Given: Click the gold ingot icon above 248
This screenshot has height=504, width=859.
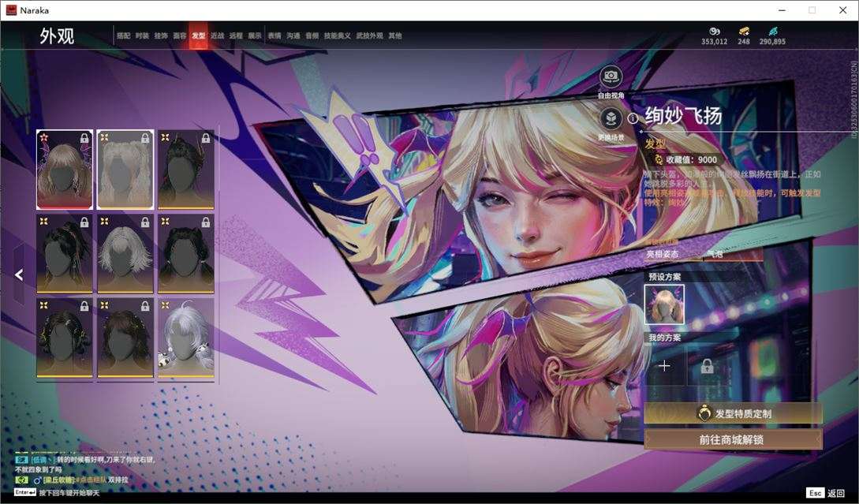Looking at the screenshot, I should [743, 32].
